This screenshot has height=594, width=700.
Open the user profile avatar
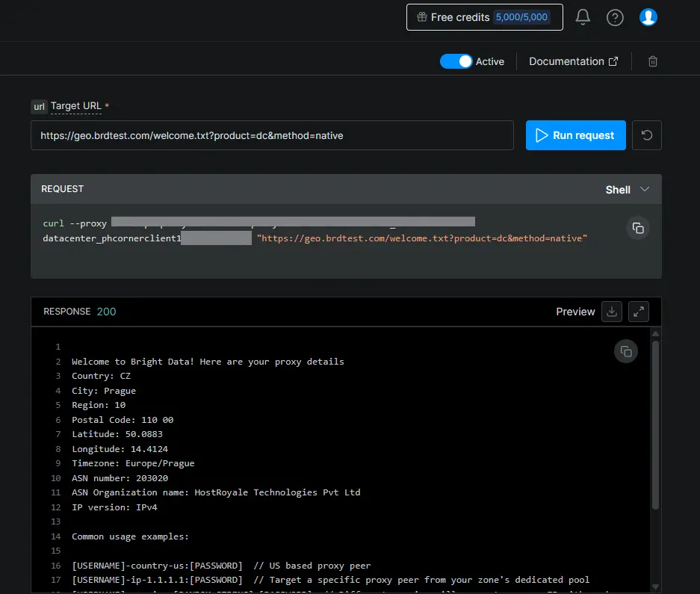pos(648,17)
